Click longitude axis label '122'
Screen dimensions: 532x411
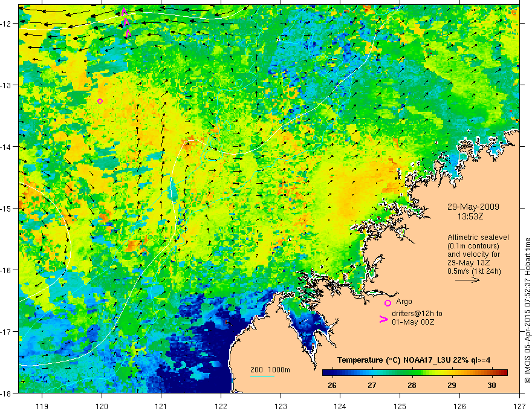[x=221, y=406]
